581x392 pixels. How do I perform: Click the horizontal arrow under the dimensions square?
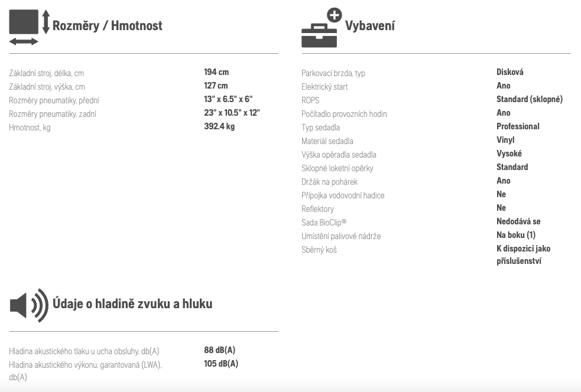[24, 41]
